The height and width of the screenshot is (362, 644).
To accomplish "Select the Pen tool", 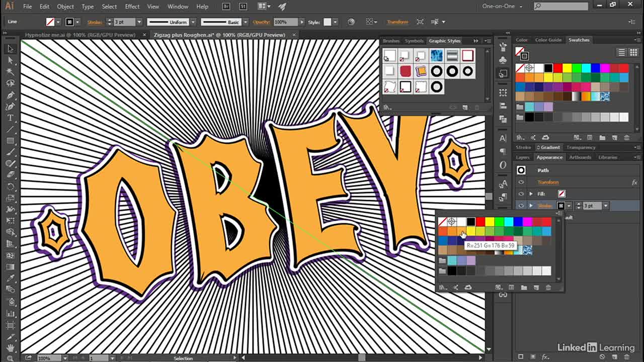I will coord(10,95).
